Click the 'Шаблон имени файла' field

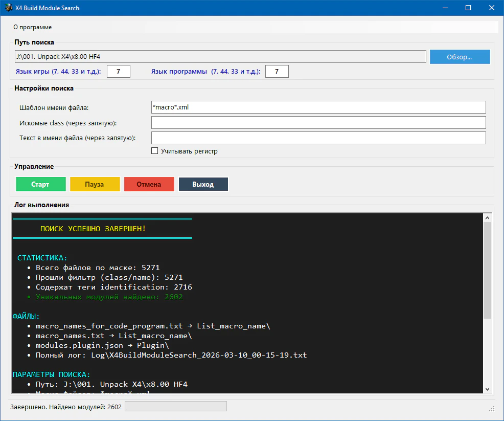[318, 107]
